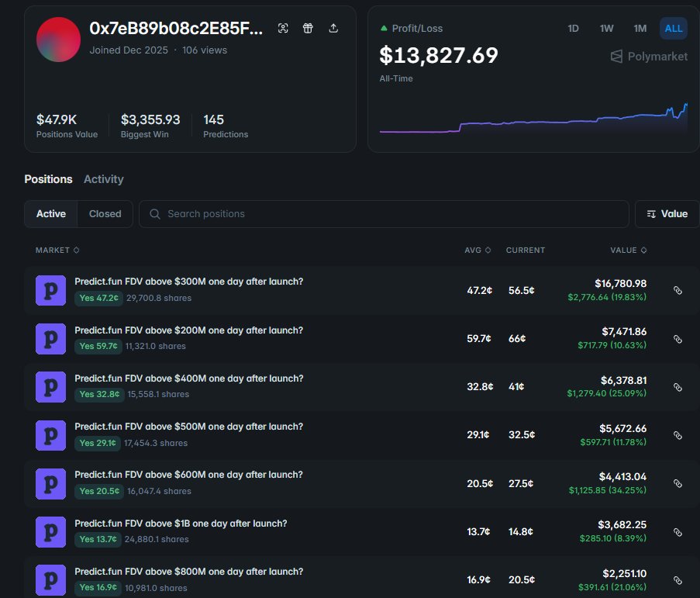
Task: Click the wallet address 0x7eB89b08c2E85F...
Action: 176,28
